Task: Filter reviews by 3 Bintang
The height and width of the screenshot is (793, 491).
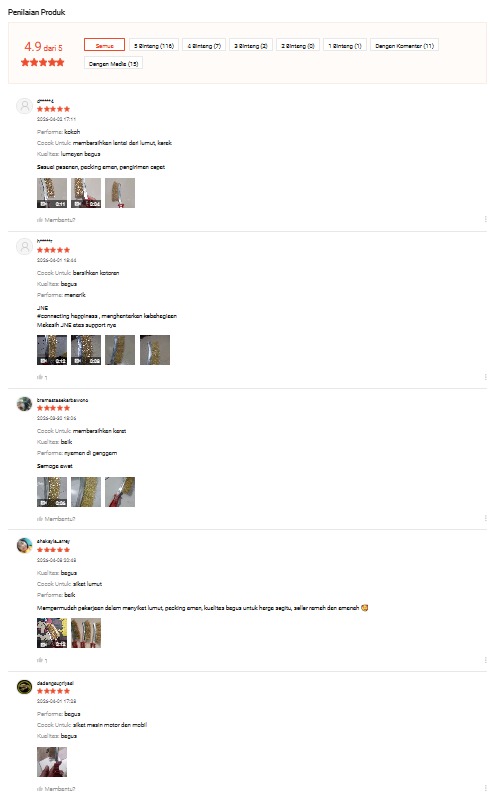Action: (251, 45)
